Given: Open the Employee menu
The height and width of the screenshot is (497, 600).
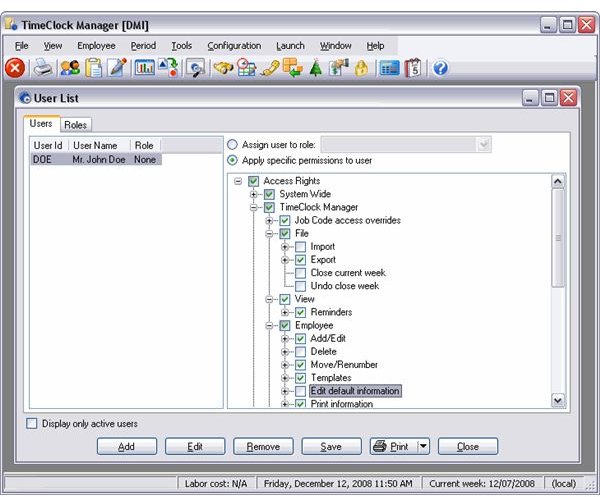Looking at the screenshot, I should click(x=96, y=46).
